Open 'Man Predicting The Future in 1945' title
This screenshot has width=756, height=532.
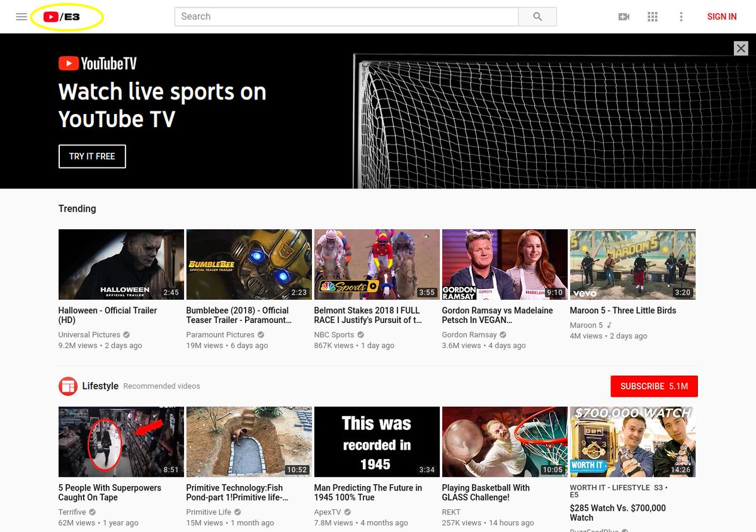tap(368, 493)
